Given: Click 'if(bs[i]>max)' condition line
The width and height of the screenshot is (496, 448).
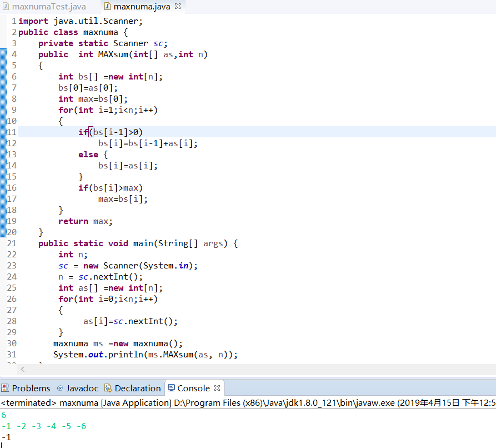Looking at the screenshot, I should [111, 188].
